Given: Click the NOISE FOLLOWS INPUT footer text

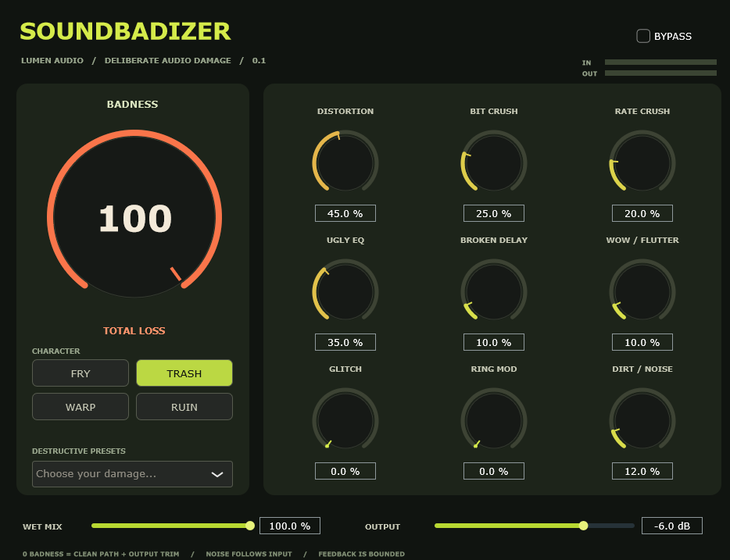Looking at the screenshot, I should click(249, 554).
